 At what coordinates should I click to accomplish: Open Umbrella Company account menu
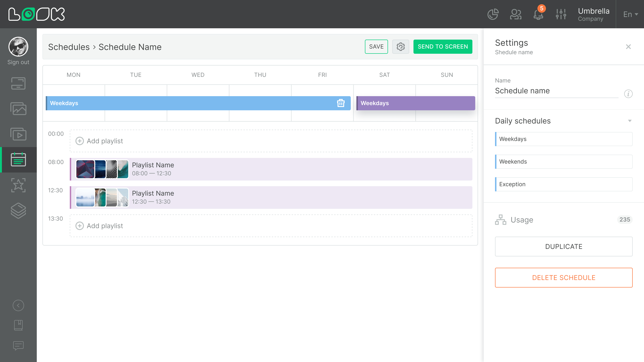(594, 14)
